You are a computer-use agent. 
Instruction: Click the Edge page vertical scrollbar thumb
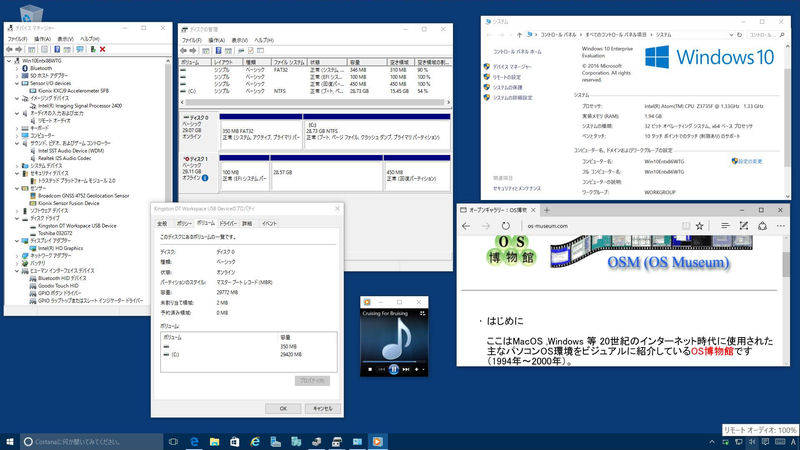pos(786,264)
